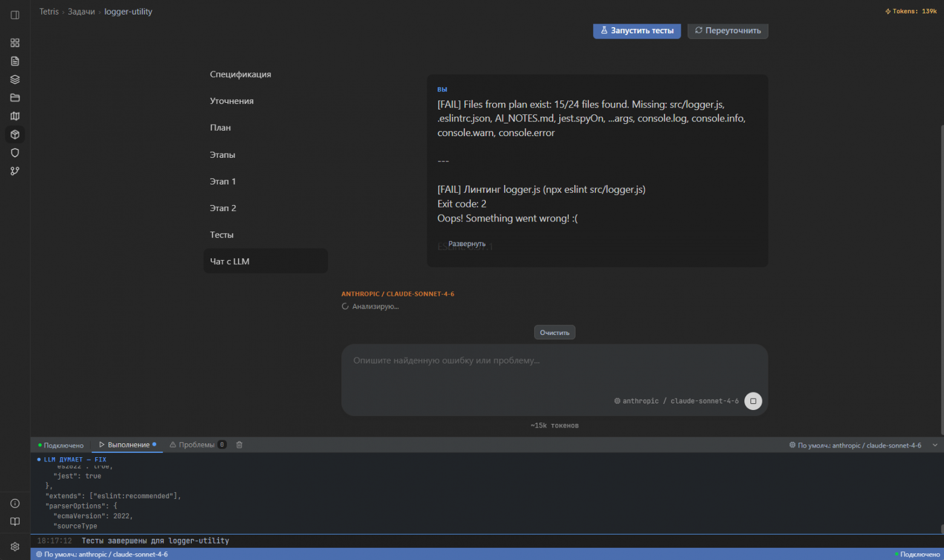
Task: Click the ANTHROPIC / CLAUDE-SONNET-4-6 label
Action: tap(398, 294)
